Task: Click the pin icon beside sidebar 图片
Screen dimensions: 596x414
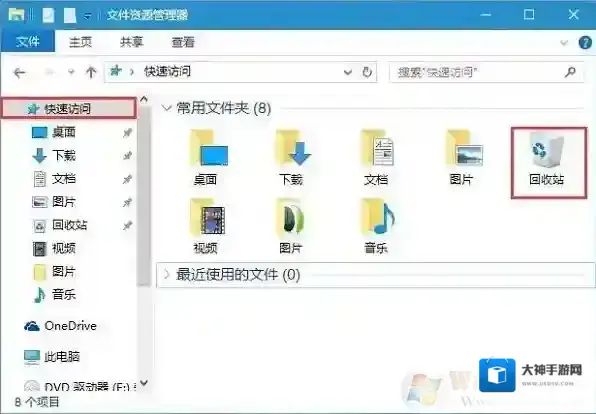Action: click(x=127, y=202)
